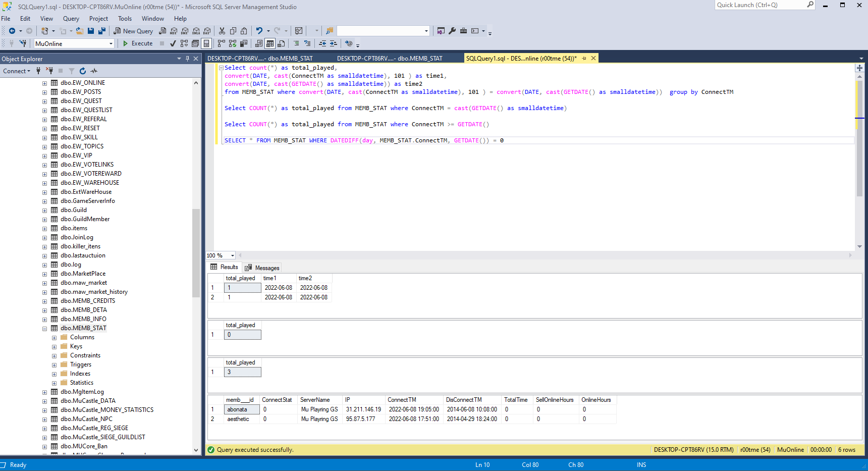Open a Database Engine Query via its toolbar icon
868x471 pixels.
pyautogui.click(x=162, y=31)
